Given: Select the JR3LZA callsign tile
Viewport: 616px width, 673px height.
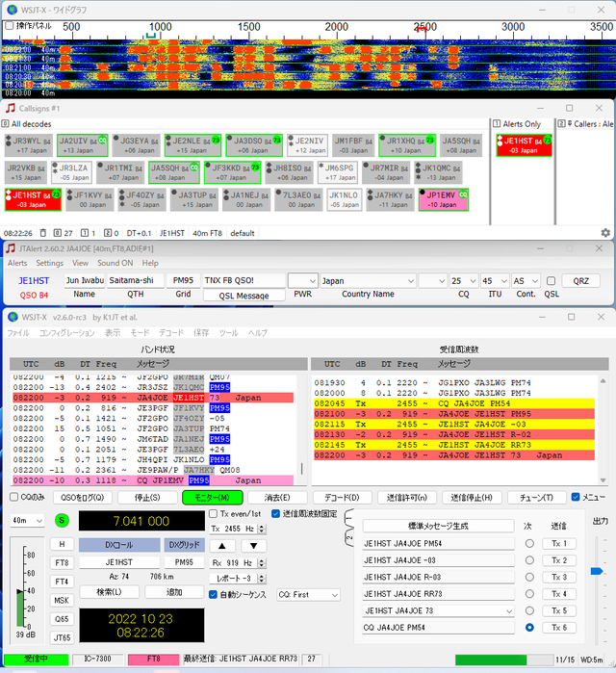Looking at the screenshot, I should [x=71, y=172].
